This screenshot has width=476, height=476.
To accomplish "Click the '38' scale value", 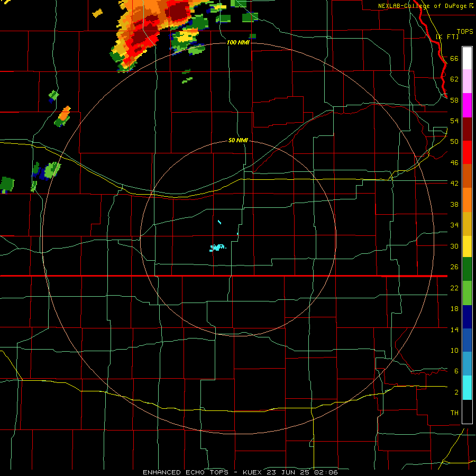I will 454,204.
